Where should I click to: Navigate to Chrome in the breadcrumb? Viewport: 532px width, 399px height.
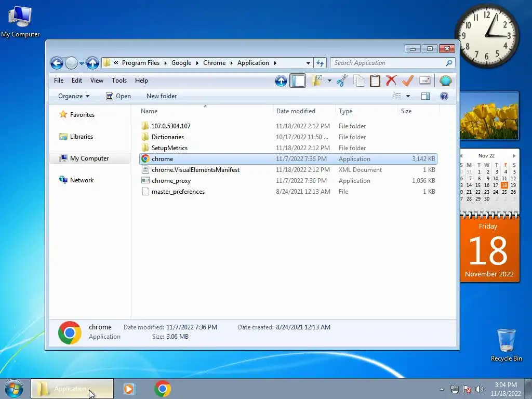(x=214, y=63)
